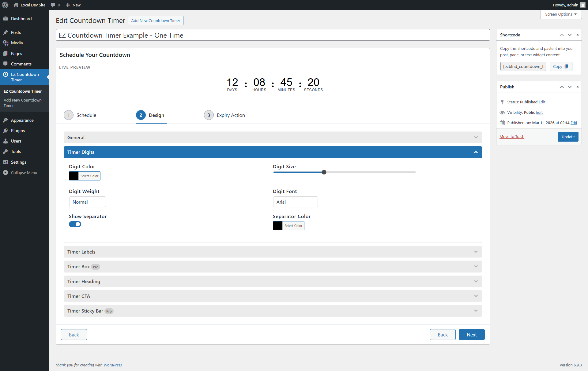This screenshot has height=371, width=588.
Task: Switch to the Expiry Action step
Action: point(224,115)
